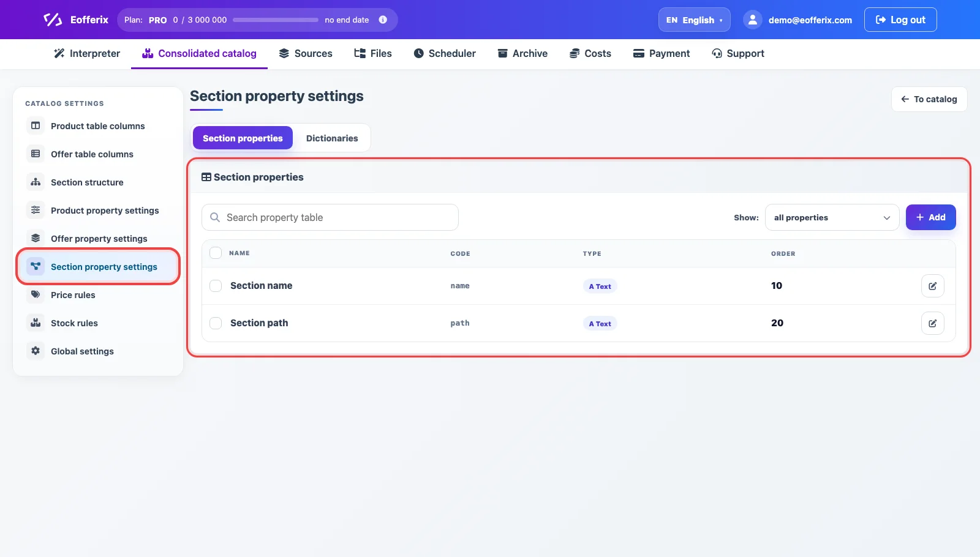Viewport: 980px width, 557px height.
Task: Click the plan usage progress bar
Action: pyautogui.click(x=276, y=20)
